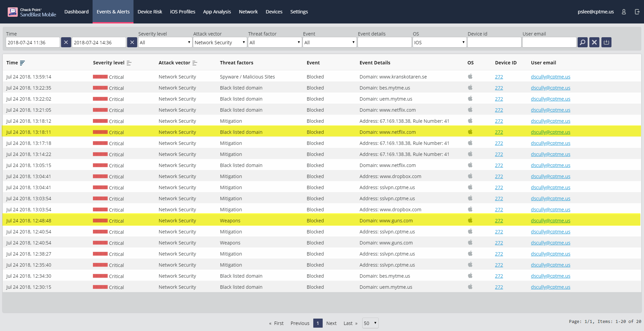Open the Severity level filter dropdown
The width and height of the screenshot is (644, 331).
(x=165, y=42)
